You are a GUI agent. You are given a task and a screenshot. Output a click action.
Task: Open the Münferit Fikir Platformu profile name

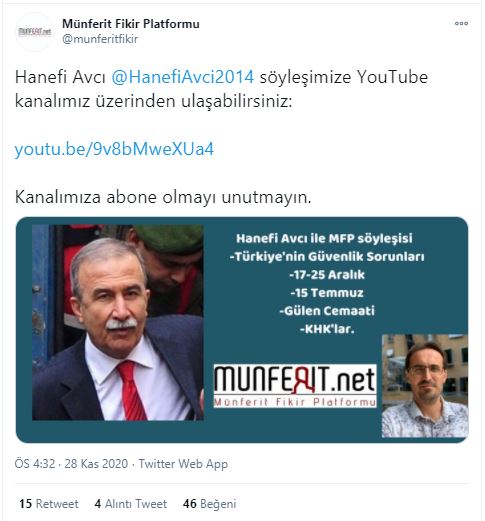[x=131, y=24]
